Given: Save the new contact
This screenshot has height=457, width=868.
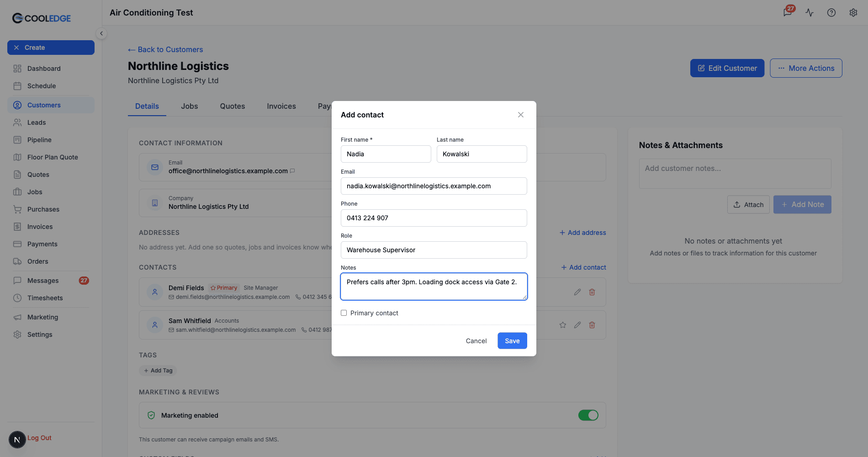Looking at the screenshot, I should pyautogui.click(x=512, y=341).
